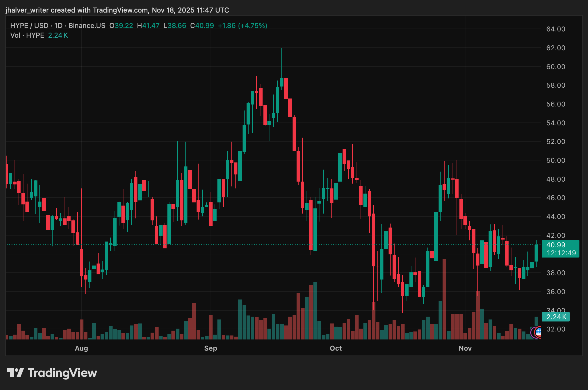Click the 2.24 K volume legend value
The width and height of the screenshot is (588, 390).
58,35
